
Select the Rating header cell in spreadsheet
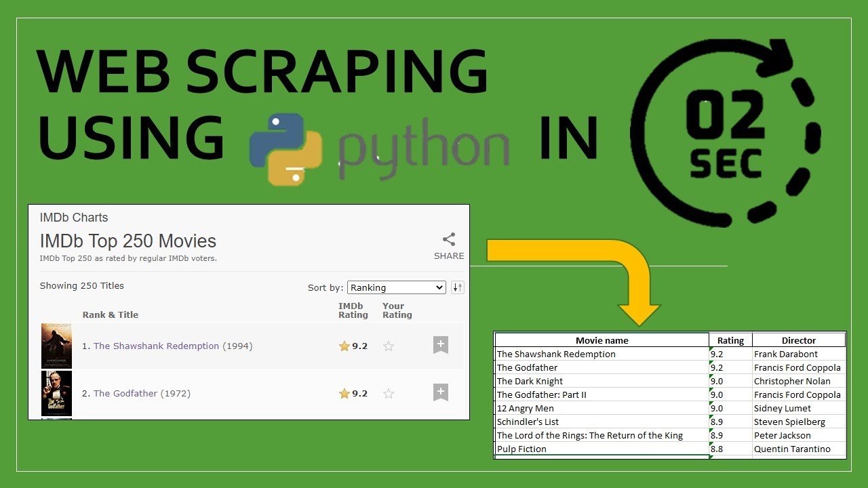730,340
